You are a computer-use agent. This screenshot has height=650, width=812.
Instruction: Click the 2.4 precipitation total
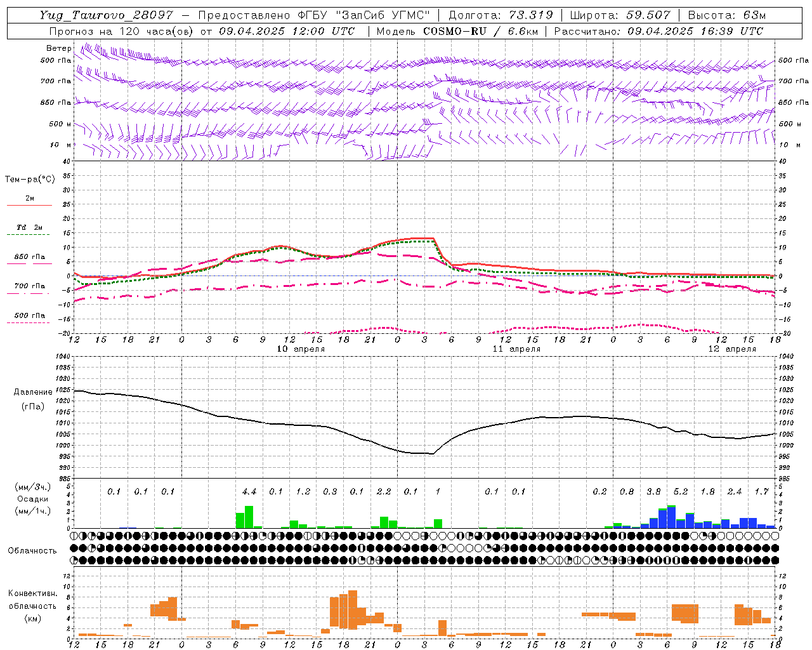pyautogui.click(x=735, y=492)
